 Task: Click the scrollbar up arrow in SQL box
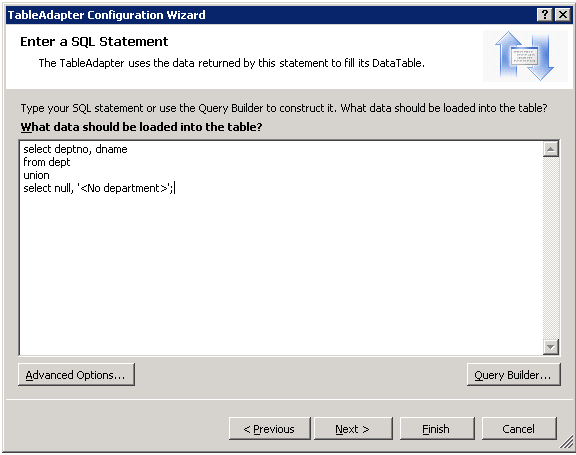tap(551, 149)
